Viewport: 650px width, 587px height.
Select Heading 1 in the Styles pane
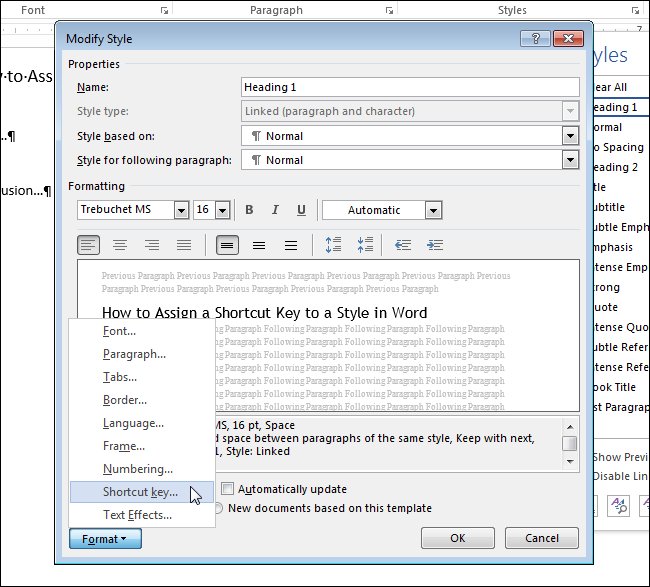click(621, 107)
